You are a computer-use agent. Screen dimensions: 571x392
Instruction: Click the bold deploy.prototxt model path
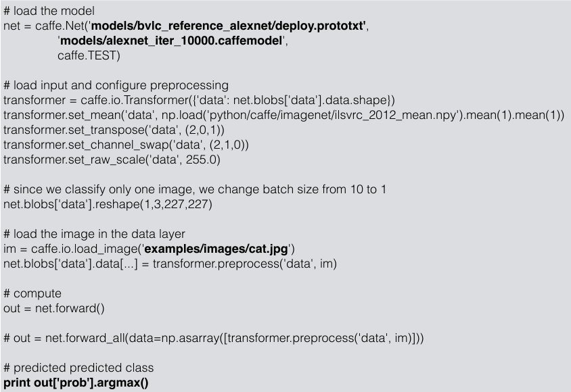pos(228,26)
